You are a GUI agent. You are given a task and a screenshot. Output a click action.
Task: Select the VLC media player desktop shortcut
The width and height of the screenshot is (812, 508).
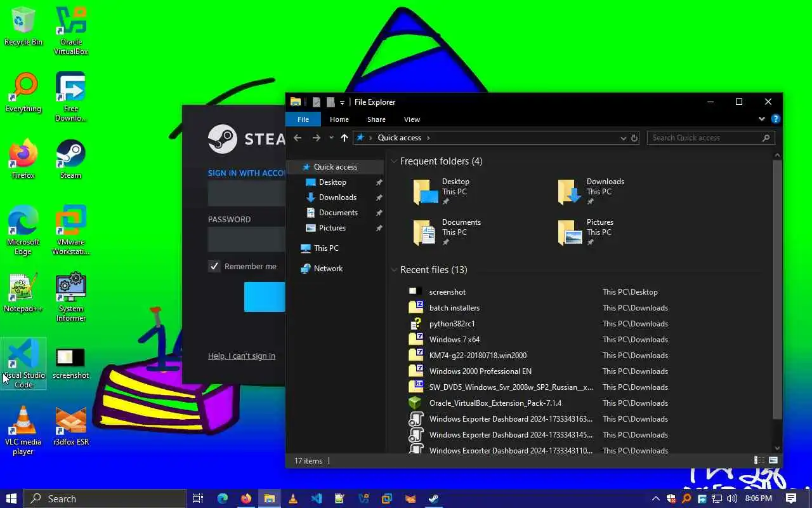(x=23, y=431)
